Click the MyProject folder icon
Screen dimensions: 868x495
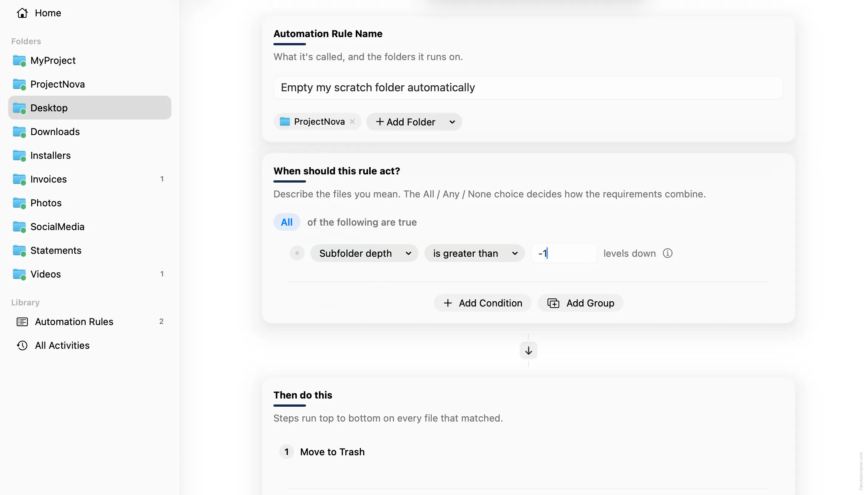(19, 60)
